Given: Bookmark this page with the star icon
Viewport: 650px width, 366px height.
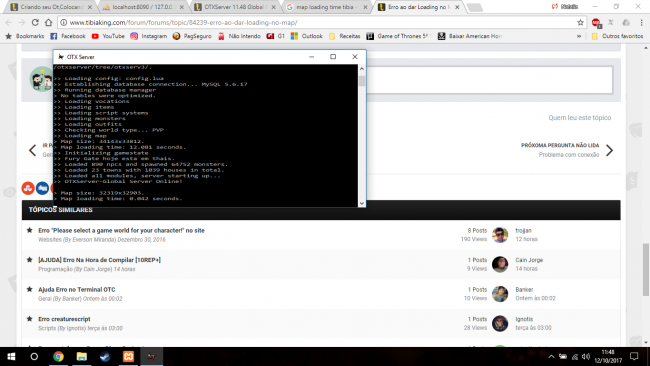Looking at the screenshot, I should coord(580,22).
